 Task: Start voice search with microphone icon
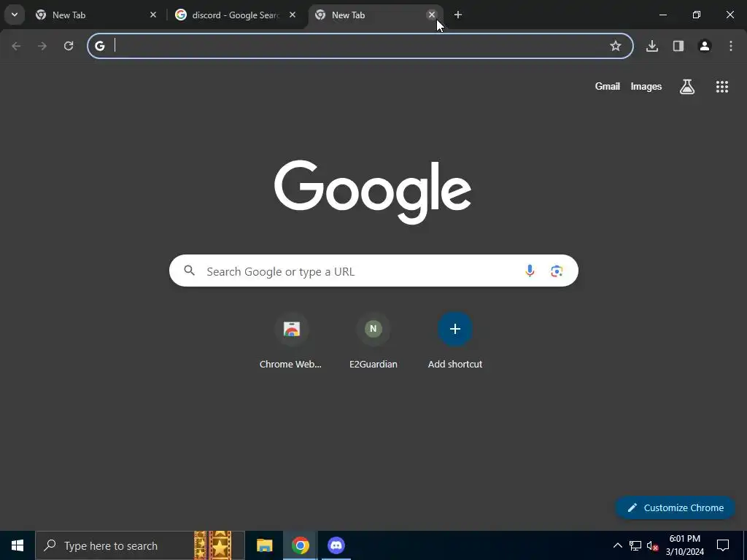tap(530, 271)
